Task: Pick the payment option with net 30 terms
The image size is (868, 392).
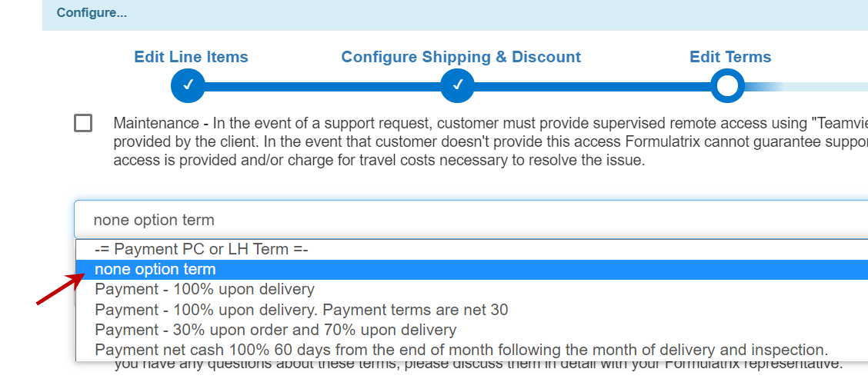Action: (301, 310)
